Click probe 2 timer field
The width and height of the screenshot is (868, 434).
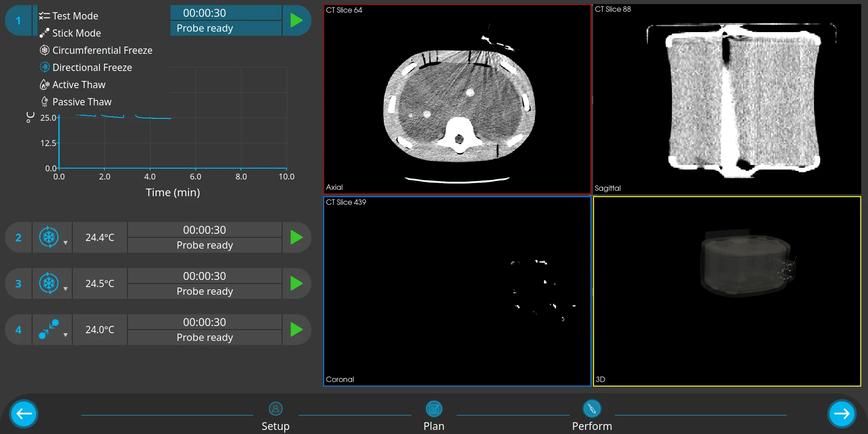(204, 230)
